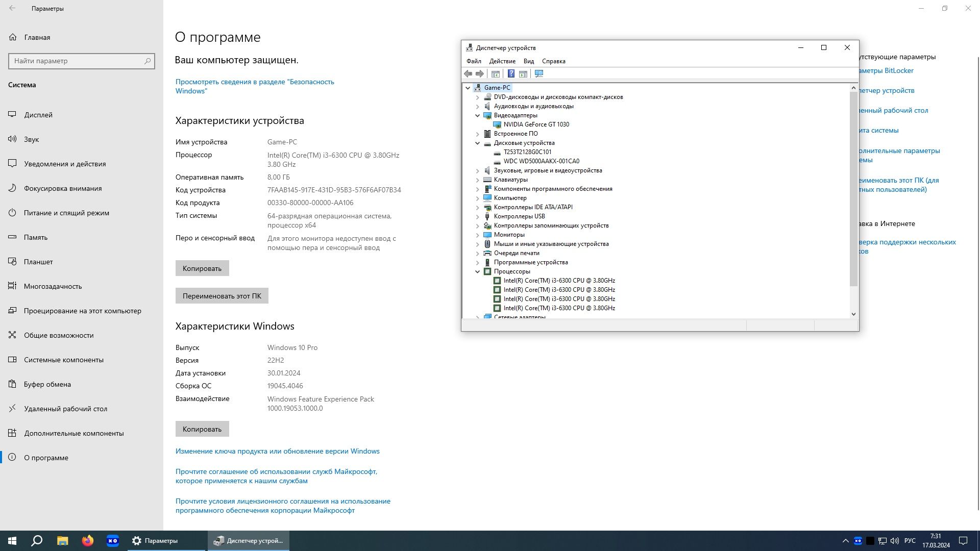Toggle the show/hide action pane toolbar icon

[523, 74]
